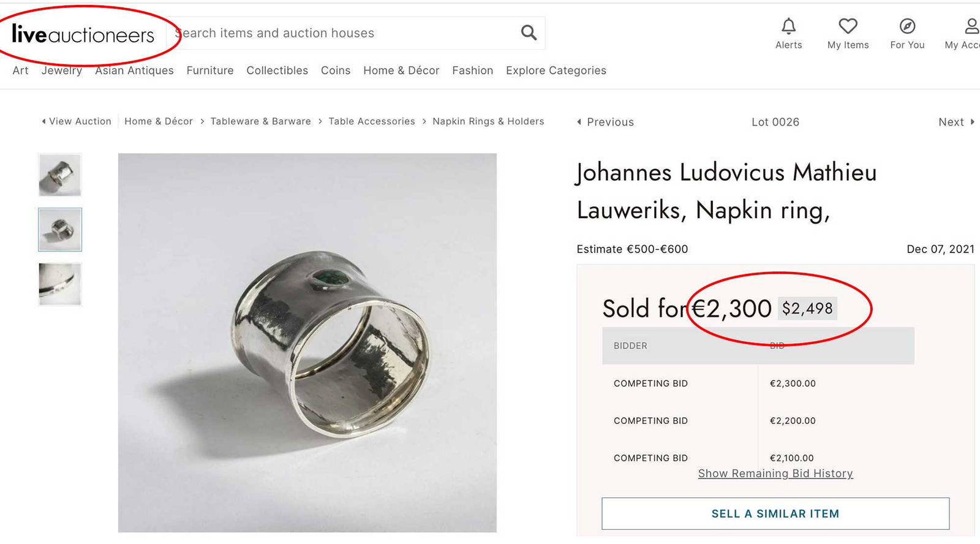Open the Explore Categories menu
Screen dimensions: 980x544
(556, 70)
